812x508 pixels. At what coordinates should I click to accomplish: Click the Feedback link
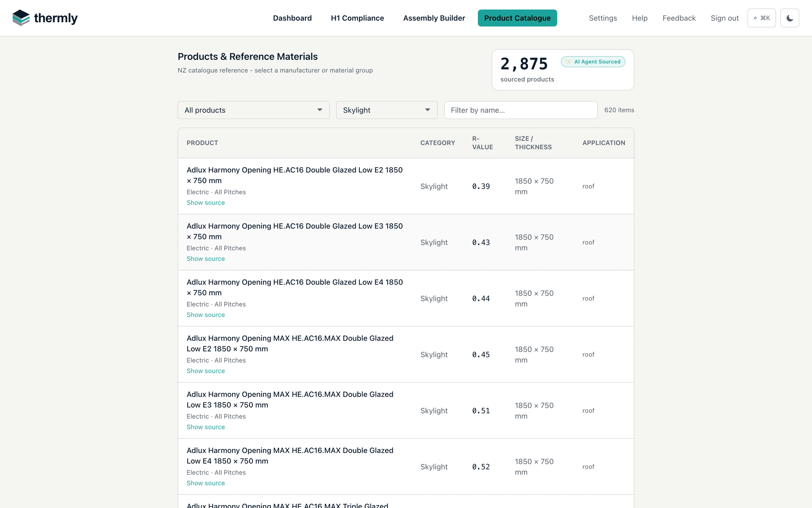(x=679, y=18)
